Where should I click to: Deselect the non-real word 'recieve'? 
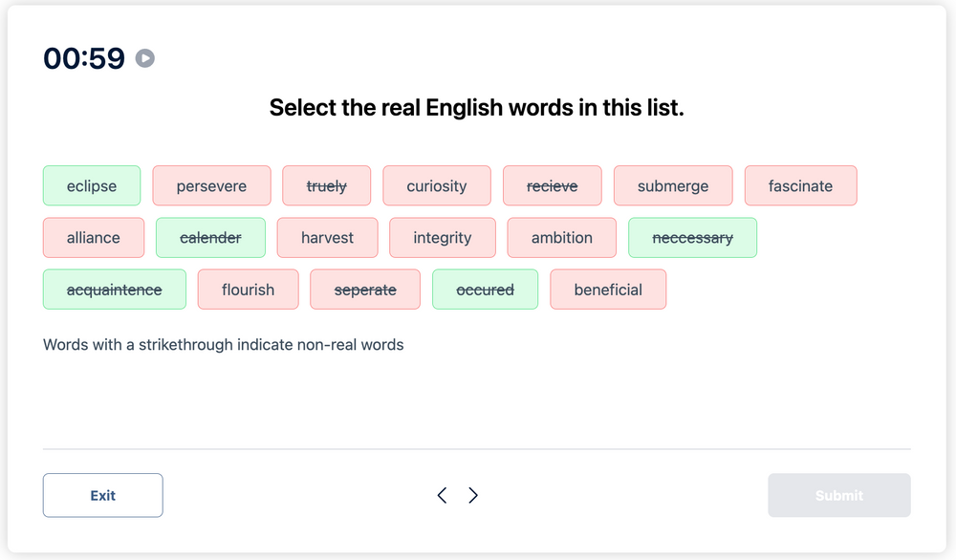(x=552, y=185)
